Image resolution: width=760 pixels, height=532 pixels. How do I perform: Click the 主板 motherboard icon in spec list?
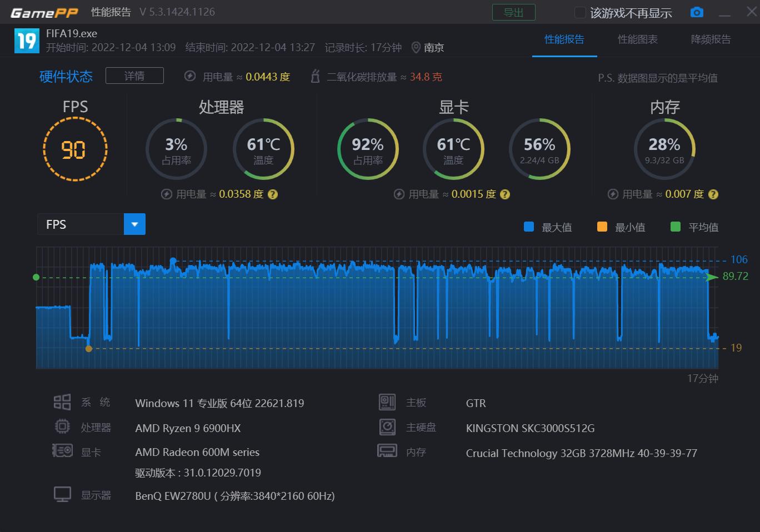pos(387,401)
